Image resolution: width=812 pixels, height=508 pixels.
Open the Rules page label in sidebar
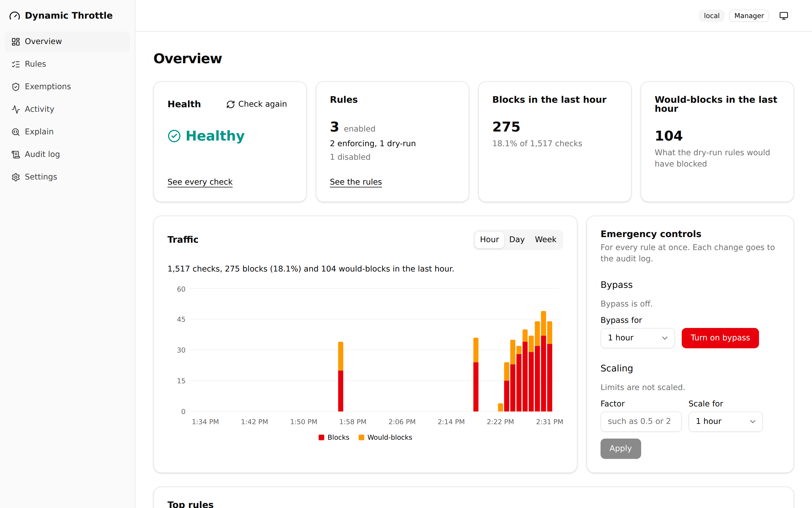(x=35, y=64)
